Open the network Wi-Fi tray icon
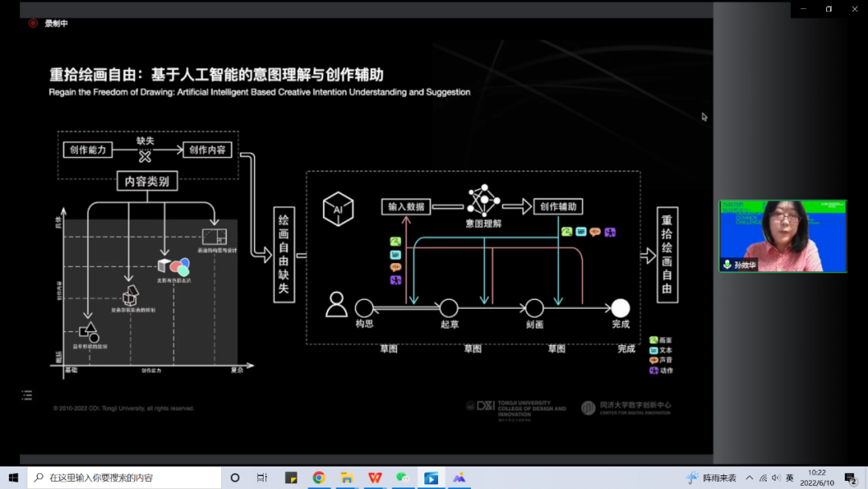This screenshot has height=489, width=868. [763, 478]
